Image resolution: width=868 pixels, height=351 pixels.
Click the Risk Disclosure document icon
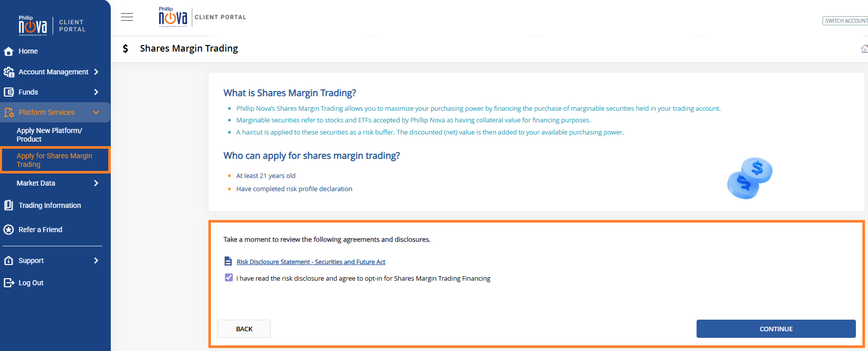click(228, 261)
